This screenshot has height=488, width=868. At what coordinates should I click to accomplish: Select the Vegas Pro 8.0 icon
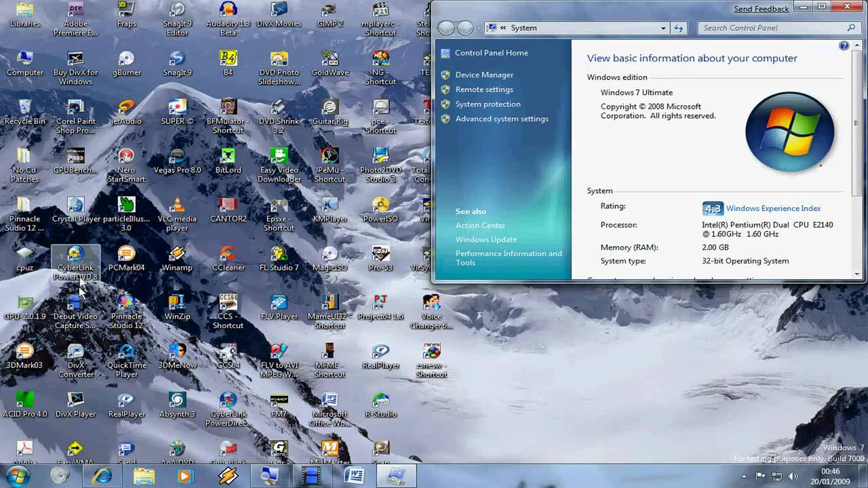pyautogui.click(x=177, y=161)
